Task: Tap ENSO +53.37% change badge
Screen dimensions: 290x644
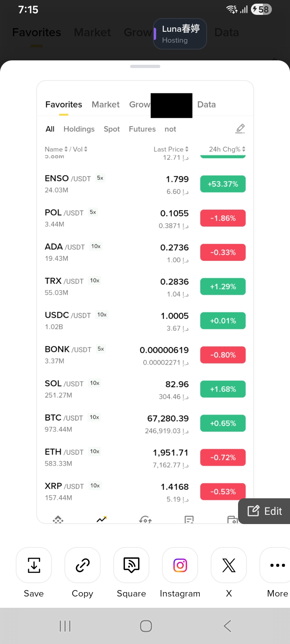Action: point(223,184)
